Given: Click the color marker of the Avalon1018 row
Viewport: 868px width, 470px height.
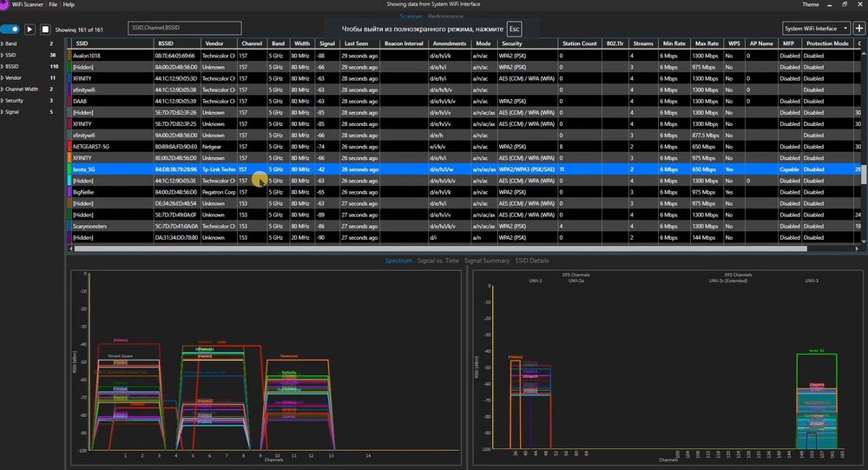Looking at the screenshot, I should [x=69, y=56].
